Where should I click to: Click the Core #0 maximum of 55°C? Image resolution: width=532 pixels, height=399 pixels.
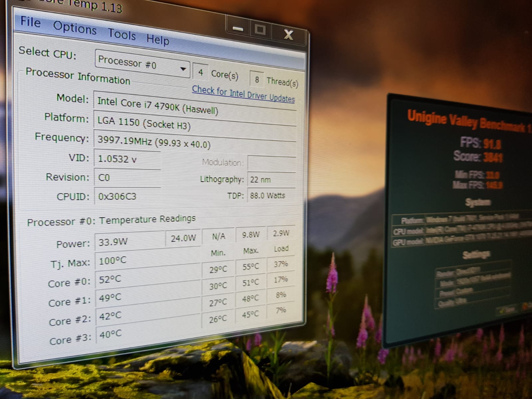[250, 267]
